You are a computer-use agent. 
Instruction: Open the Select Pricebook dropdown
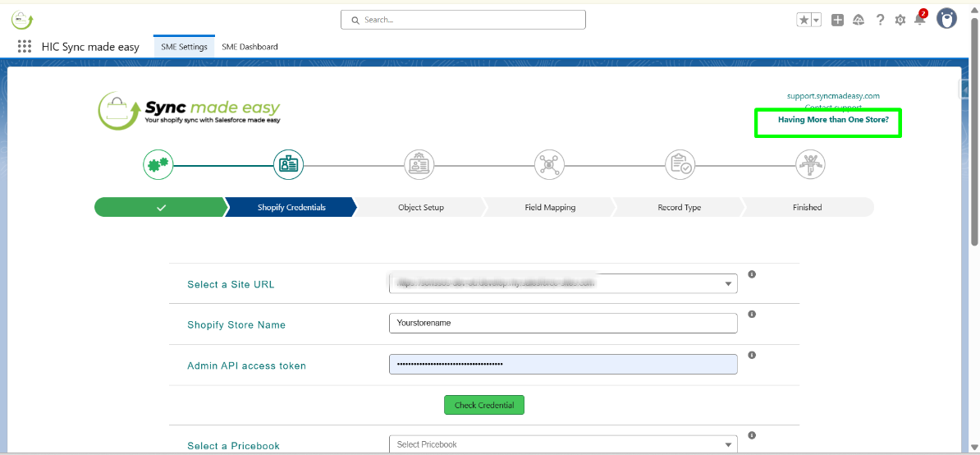tap(563, 444)
